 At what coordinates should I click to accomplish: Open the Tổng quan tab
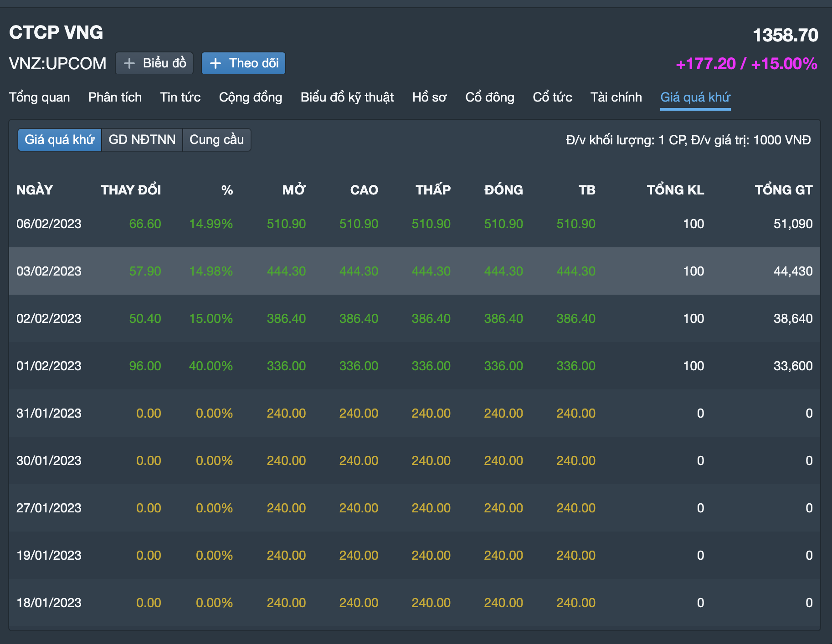click(40, 97)
